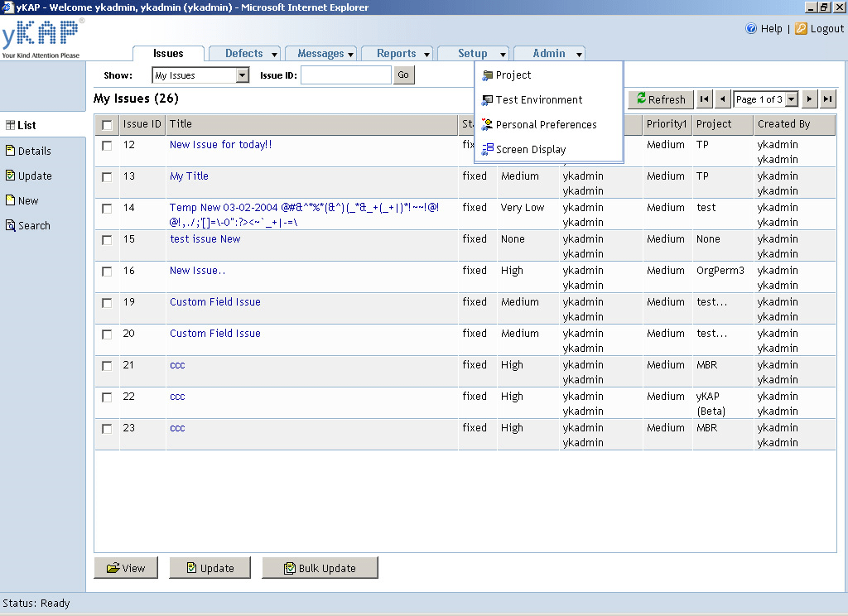Click the Title column header
Screen dimensions: 848x616
pyautogui.click(x=312, y=124)
